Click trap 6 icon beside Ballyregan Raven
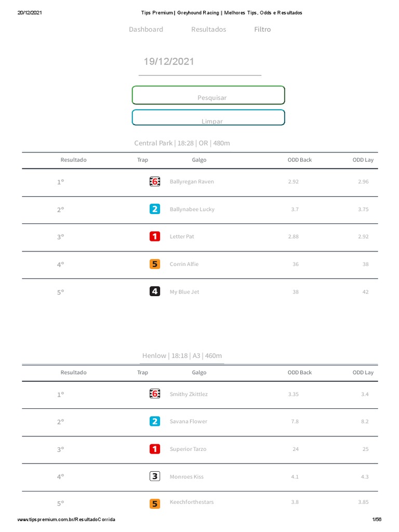The image size is (399, 532). [x=154, y=182]
